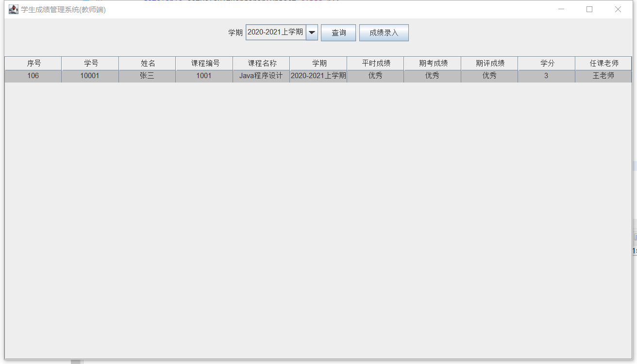Select the 2020-2021上学期 table cell
637x364 pixels.
pos(318,76)
